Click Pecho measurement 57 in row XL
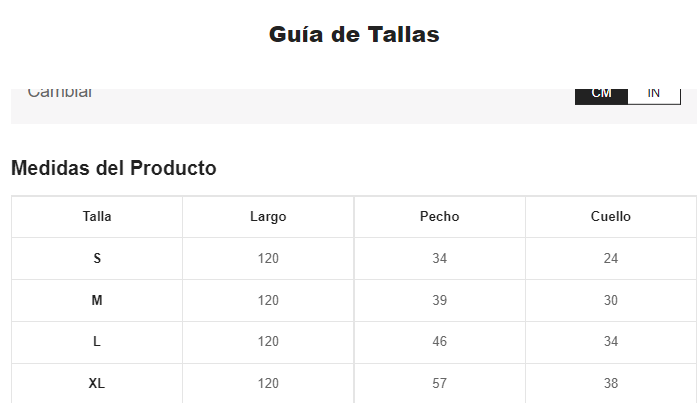The width and height of the screenshot is (700, 403). 440,384
